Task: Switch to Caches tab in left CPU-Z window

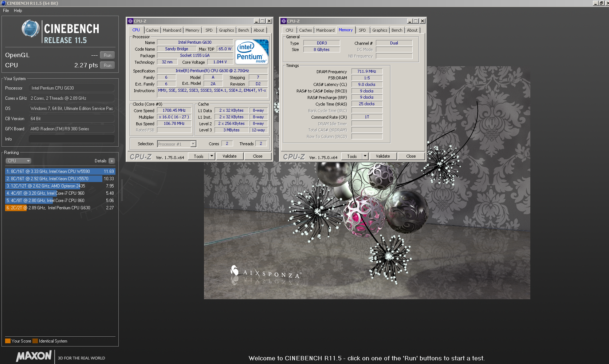Action: (x=152, y=30)
